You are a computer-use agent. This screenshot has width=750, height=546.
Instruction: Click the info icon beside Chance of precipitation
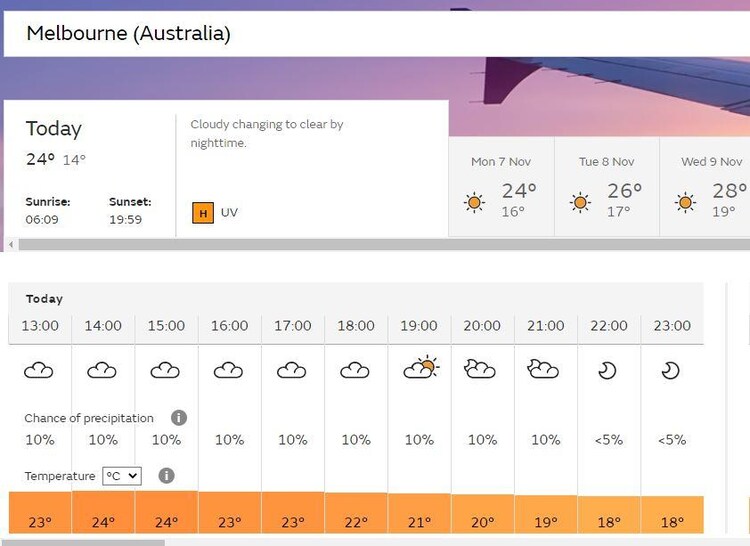(179, 418)
